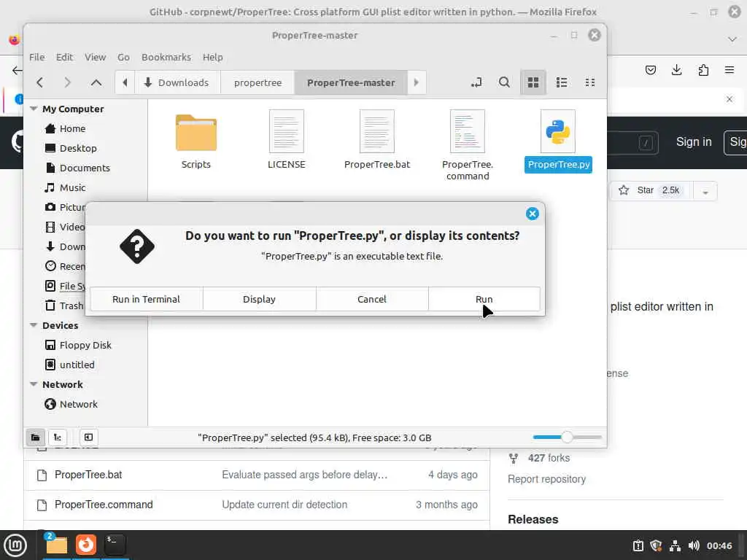Image resolution: width=747 pixels, height=560 pixels.
Task: Open the Edit menu
Action: point(64,57)
